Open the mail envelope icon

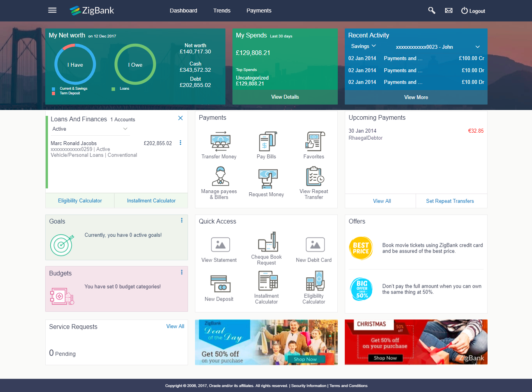point(449,11)
